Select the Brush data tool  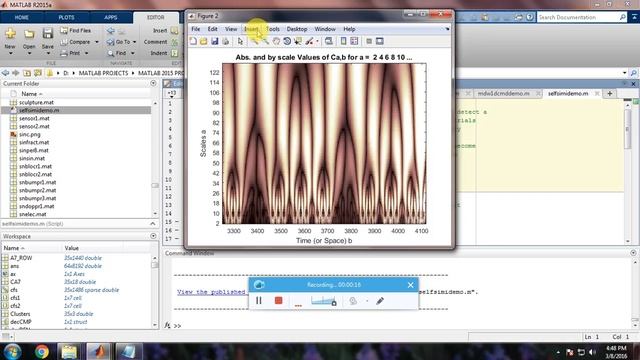tap(309, 41)
